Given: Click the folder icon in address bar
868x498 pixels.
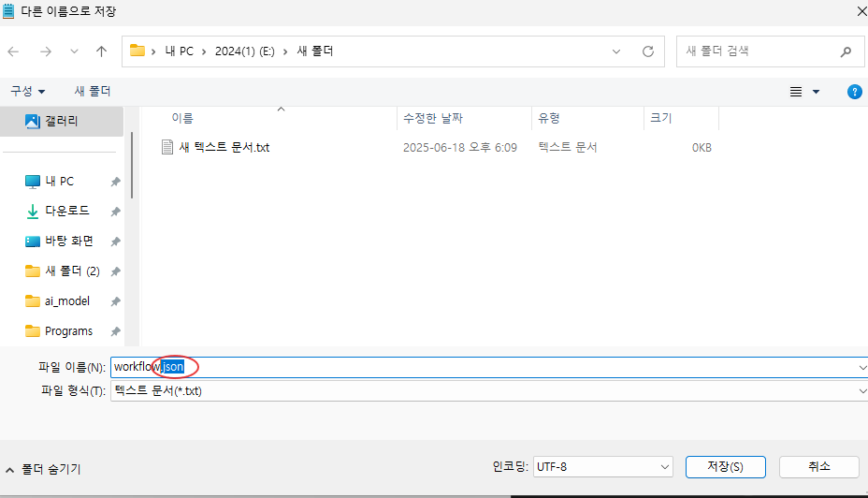Looking at the screenshot, I should coord(137,51).
